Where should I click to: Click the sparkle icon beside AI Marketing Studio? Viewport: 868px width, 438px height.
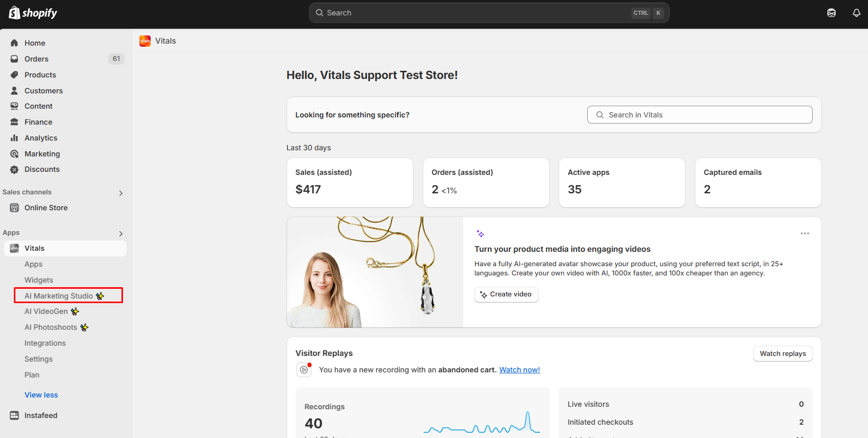coord(100,296)
